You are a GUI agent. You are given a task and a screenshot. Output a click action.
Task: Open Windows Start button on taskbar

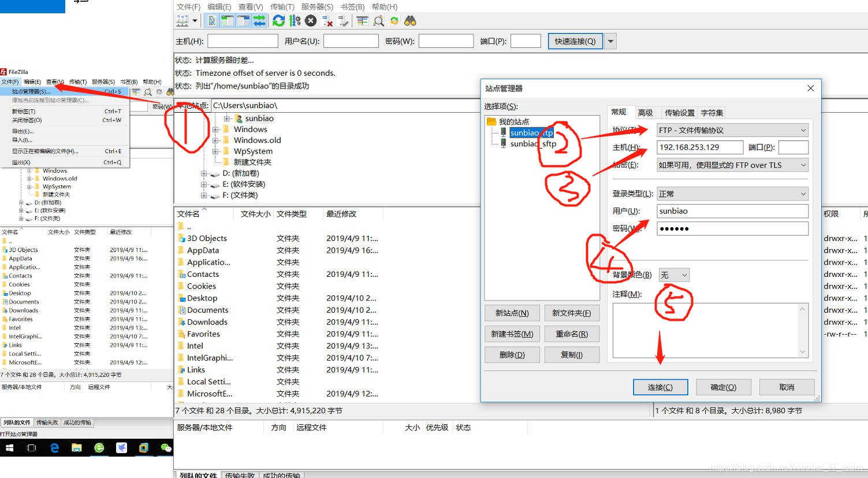pos(9,448)
